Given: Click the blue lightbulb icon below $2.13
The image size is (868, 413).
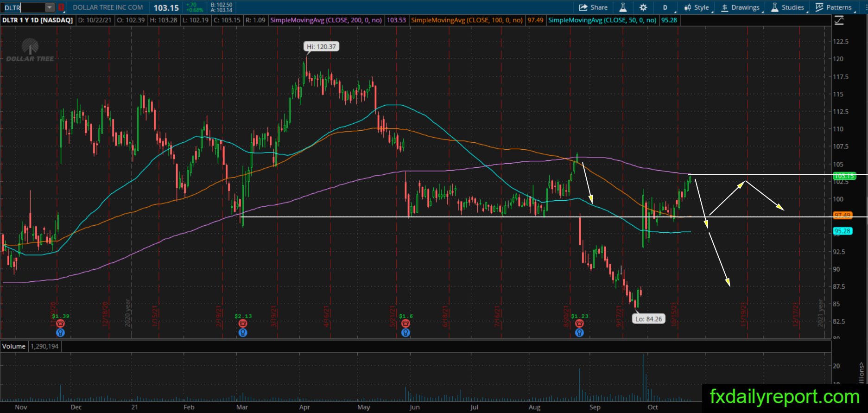Looking at the screenshot, I should [243, 332].
